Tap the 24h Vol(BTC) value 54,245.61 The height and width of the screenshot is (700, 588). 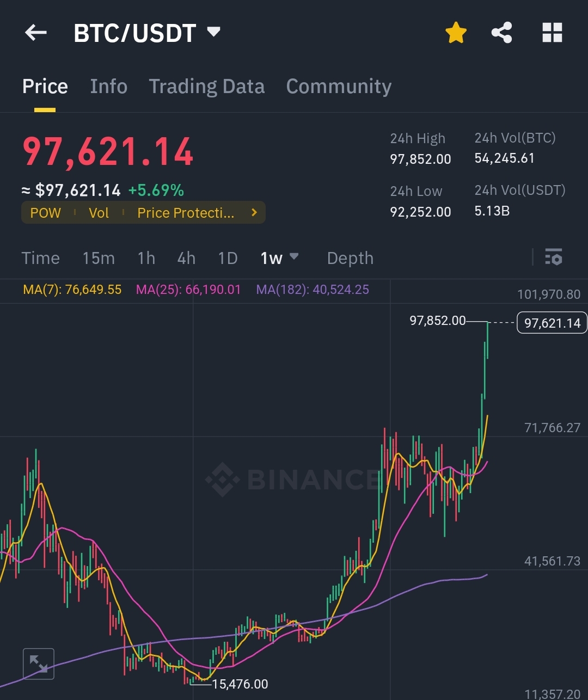coord(505,158)
